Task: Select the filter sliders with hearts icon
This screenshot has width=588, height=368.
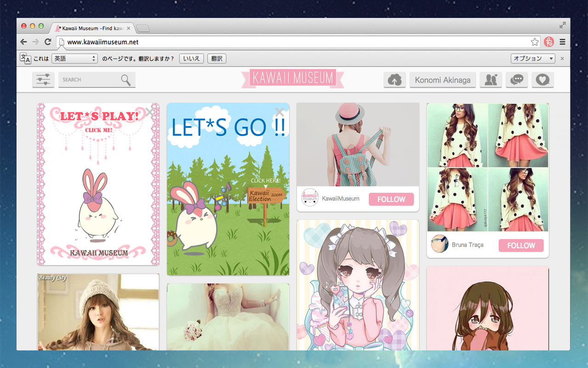Action: click(43, 80)
